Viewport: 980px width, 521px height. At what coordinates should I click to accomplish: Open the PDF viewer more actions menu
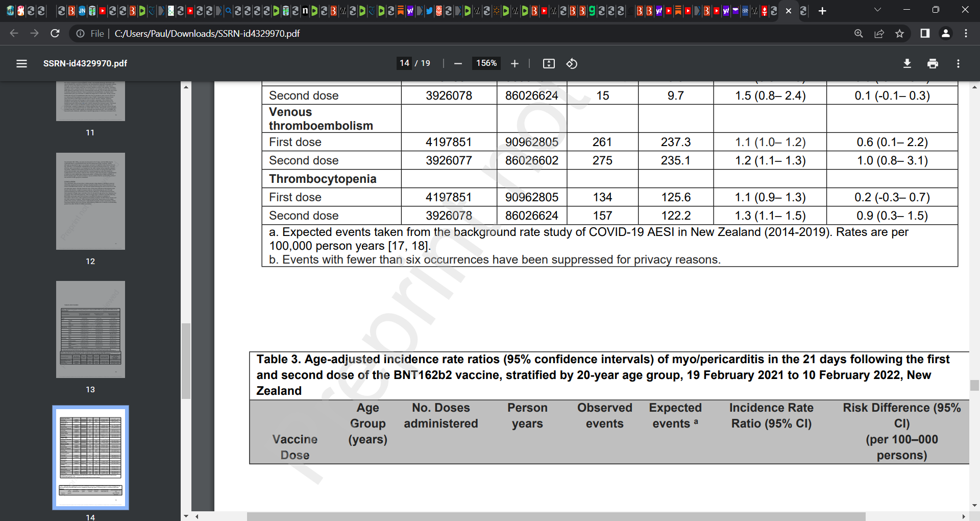[x=958, y=63]
